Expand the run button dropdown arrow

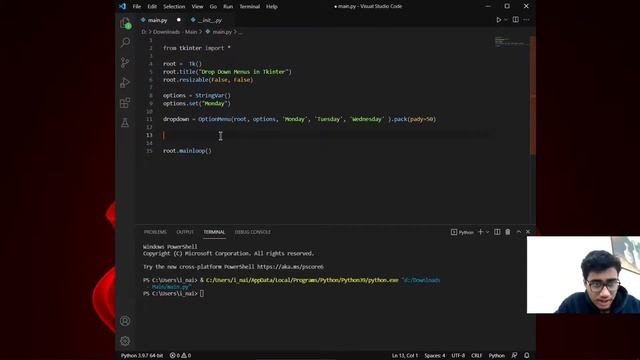point(506,20)
